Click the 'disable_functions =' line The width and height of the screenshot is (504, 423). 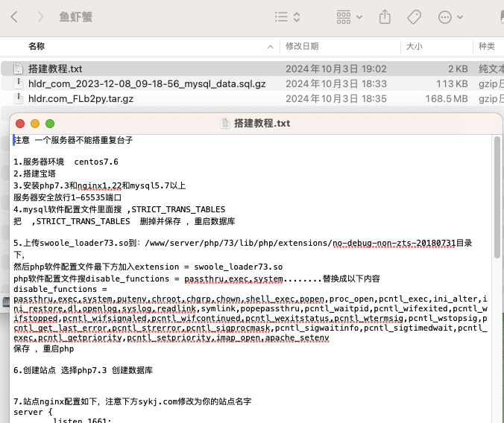pos(60,289)
